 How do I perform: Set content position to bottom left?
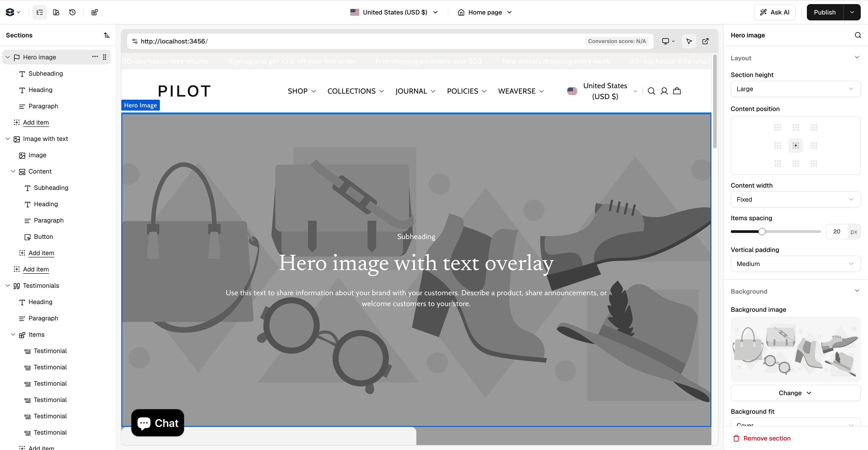coord(778,164)
